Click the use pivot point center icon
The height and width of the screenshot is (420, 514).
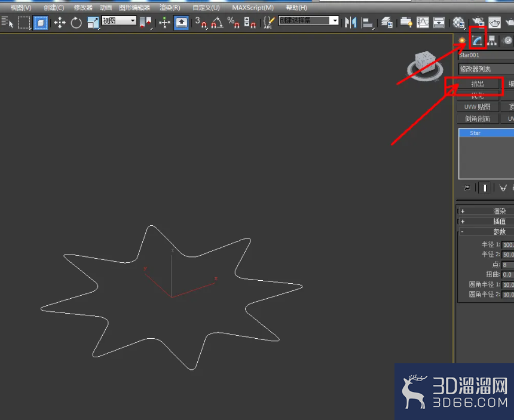coord(145,23)
